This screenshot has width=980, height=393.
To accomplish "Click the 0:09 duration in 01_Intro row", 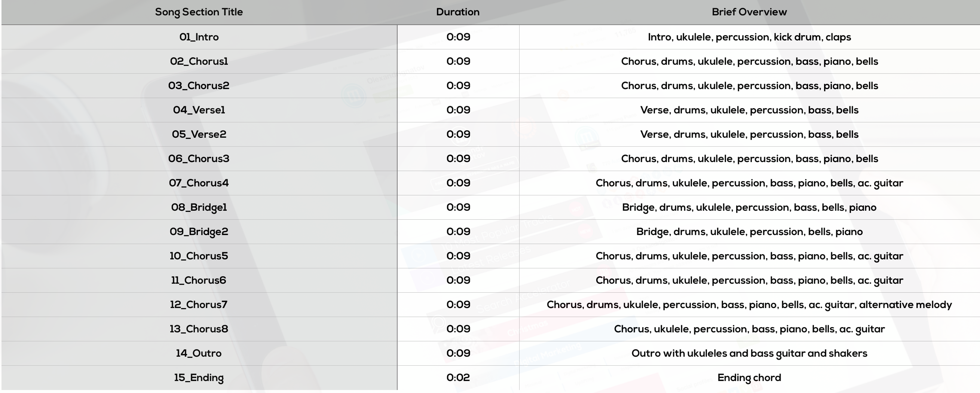I will pyautogui.click(x=459, y=37).
